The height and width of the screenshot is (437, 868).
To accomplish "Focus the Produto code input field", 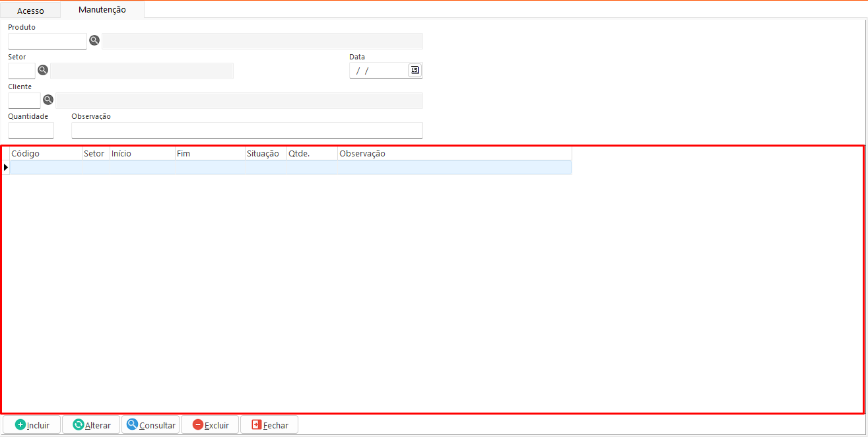I will pyautogui.click(x=47, y=41).
